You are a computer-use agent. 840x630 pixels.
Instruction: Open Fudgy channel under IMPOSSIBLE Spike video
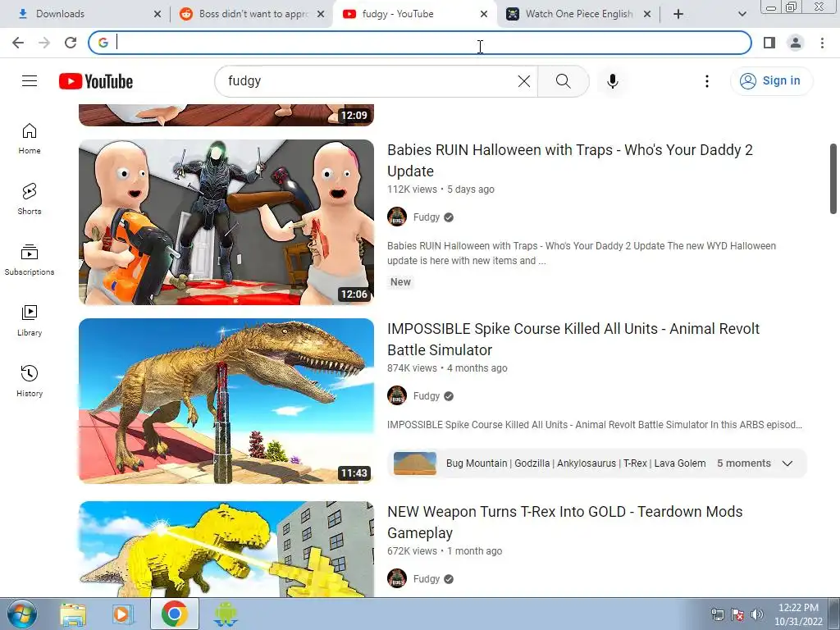pyautogui.click(x=427, y=396)
